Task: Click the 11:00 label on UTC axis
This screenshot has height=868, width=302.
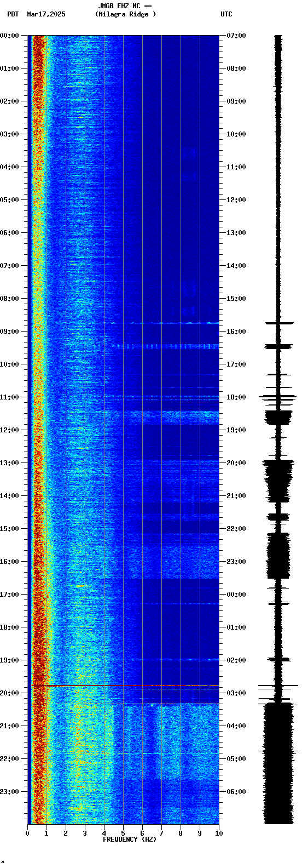Action: [236, 167]
